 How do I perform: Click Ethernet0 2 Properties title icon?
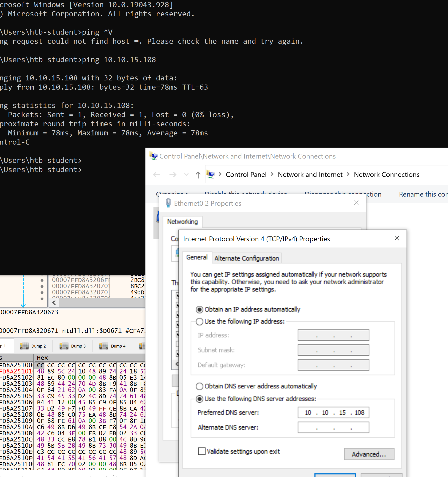[x=168, y=203]
